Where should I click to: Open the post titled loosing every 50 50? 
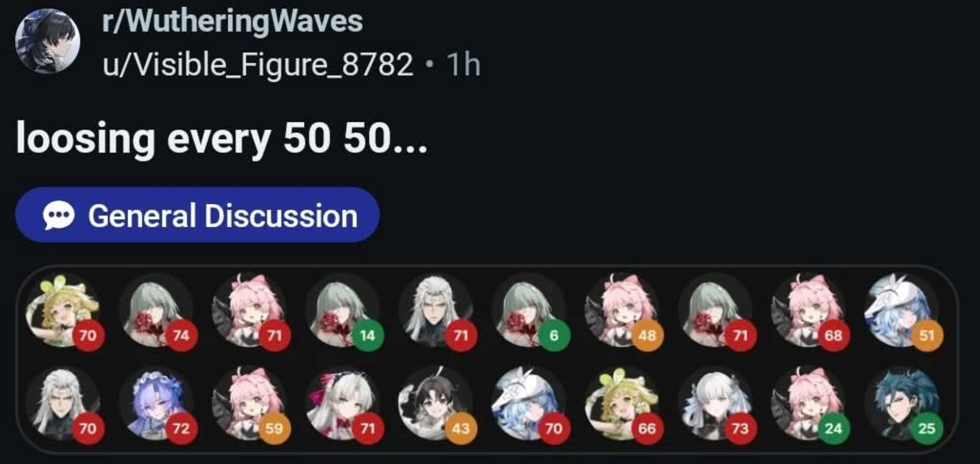(222, 138)
